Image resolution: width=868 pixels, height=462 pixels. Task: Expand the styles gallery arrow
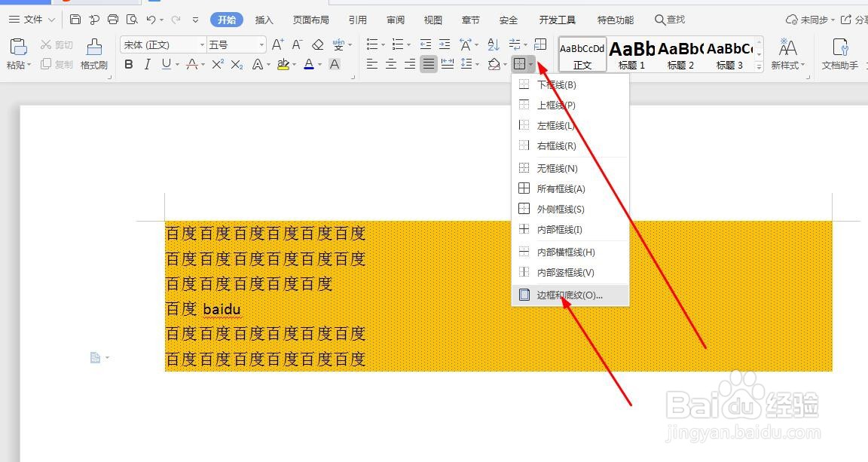pyautogui.click(x=759, y=66)
